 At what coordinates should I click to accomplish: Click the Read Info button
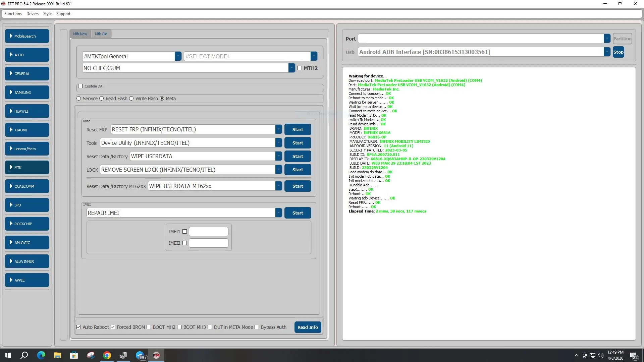click(308, 327)
